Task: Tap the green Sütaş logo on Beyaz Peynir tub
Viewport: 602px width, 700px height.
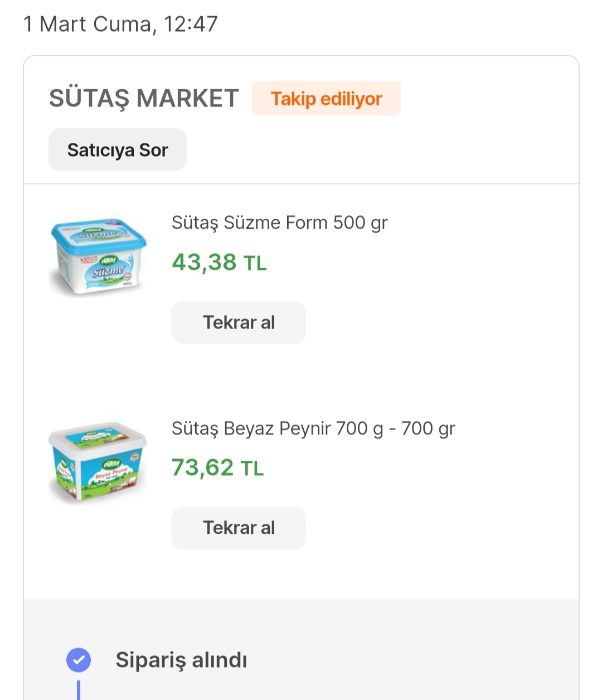Action: coord(111,464)
